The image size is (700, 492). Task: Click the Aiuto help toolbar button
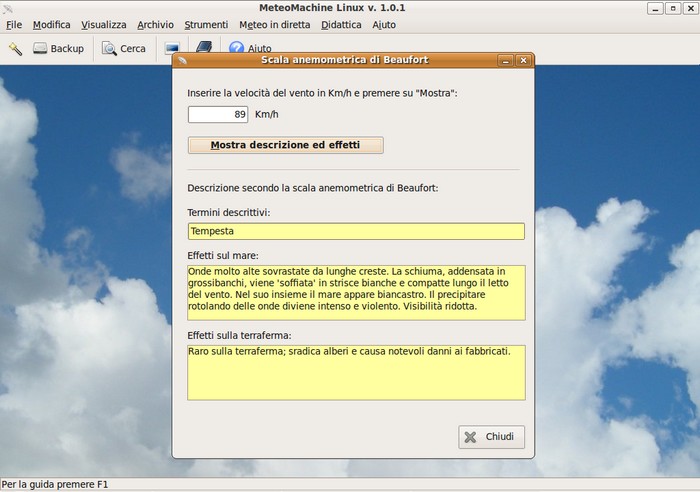pyautogui.click(x=250, y=47)
